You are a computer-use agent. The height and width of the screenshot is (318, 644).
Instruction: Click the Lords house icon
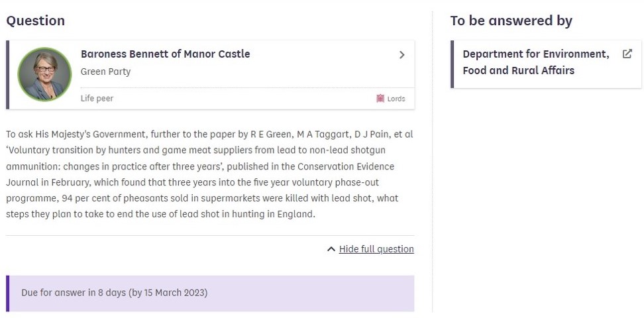point(380,99)
